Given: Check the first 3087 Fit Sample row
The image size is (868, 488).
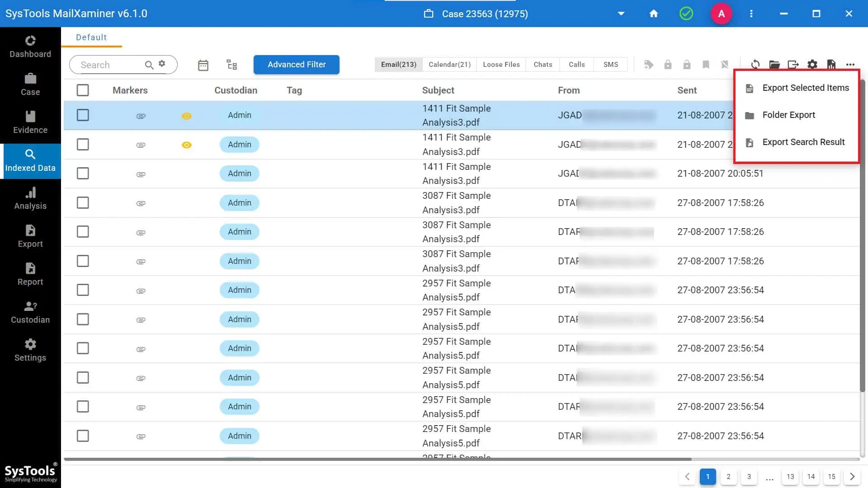Looking at the screenshot, I should pos(83,203).
